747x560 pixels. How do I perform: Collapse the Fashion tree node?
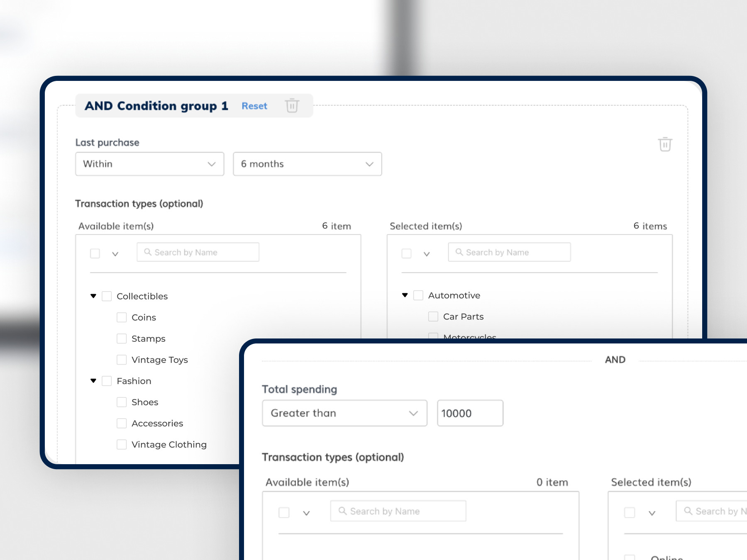(93, 381)
